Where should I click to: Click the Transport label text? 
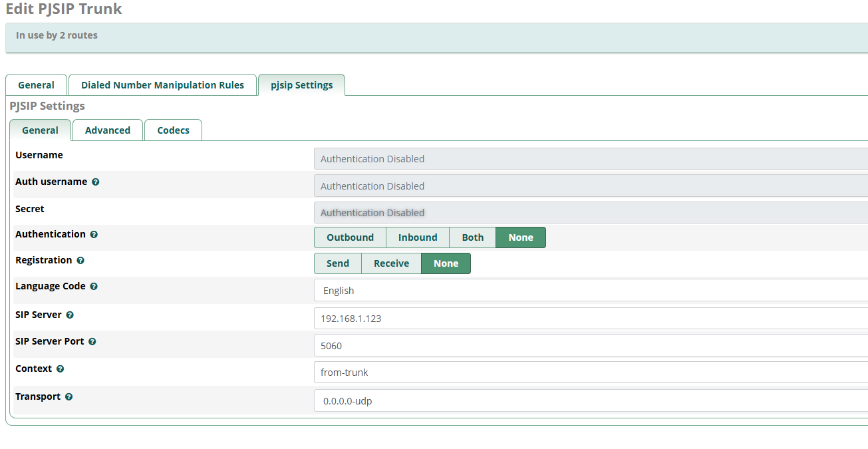[38, 396]
